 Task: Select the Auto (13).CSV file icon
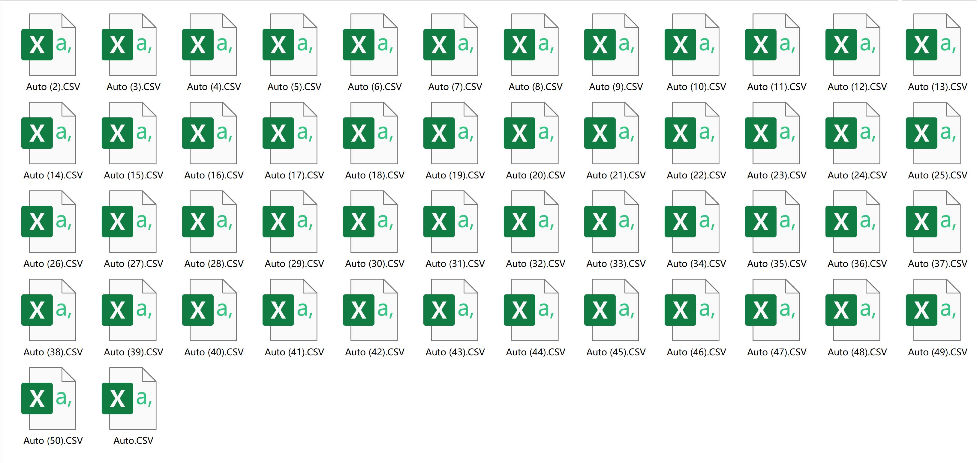933,44
